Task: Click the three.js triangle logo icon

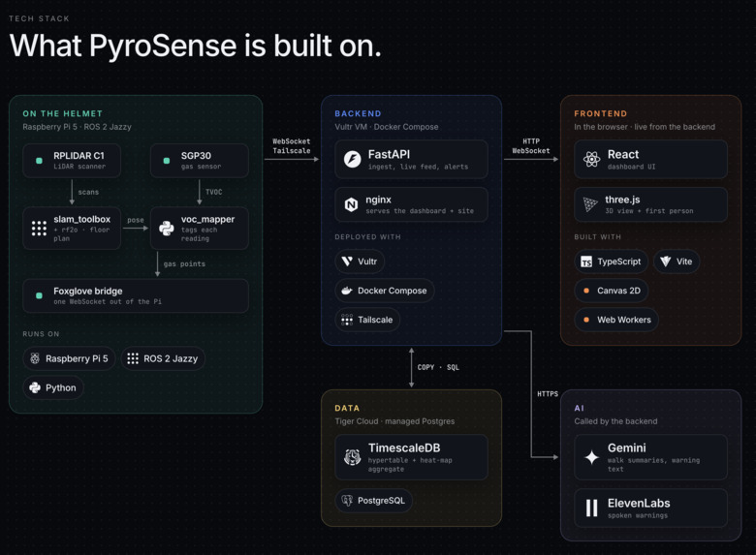Action: pos(590,204)
